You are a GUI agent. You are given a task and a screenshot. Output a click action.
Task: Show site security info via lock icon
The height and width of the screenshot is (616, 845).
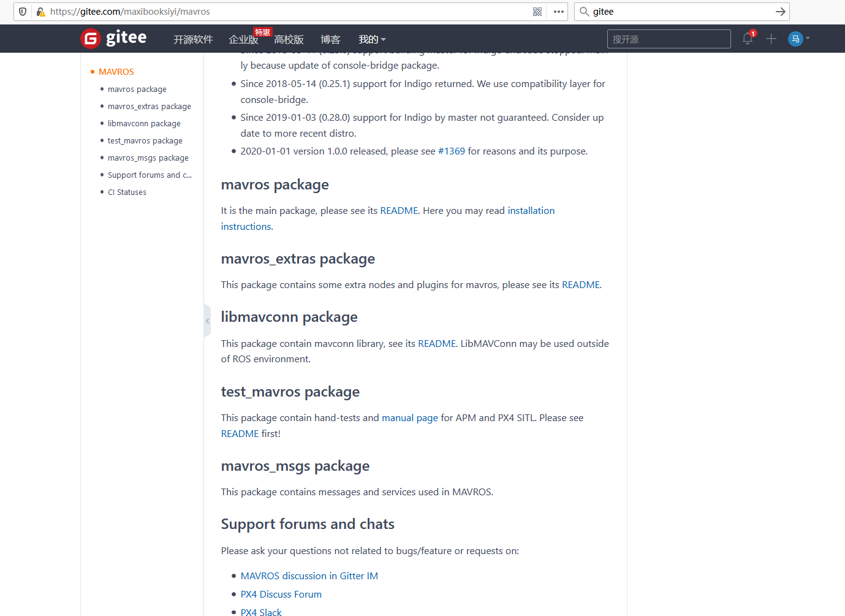tap(40, 12)
